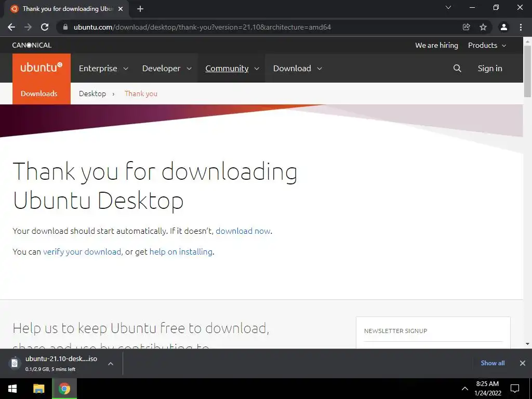This screenshot has width=532, height=399.
Task: Open the Chrome profile icon
Action: pyautogui.click(x=504, y=27)
